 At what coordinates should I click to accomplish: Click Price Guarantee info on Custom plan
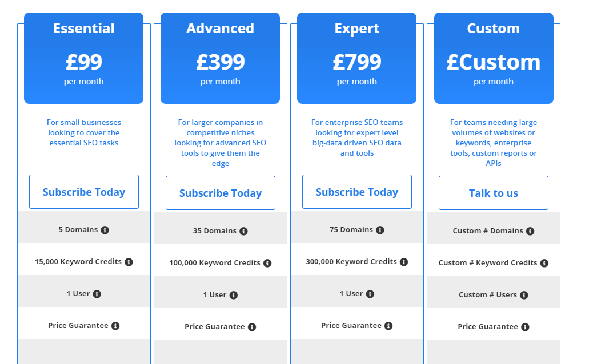click(525, 326)
